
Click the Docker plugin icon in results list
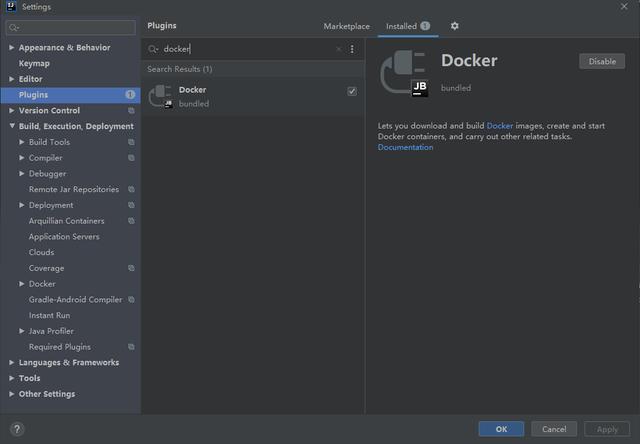point(161,96)
